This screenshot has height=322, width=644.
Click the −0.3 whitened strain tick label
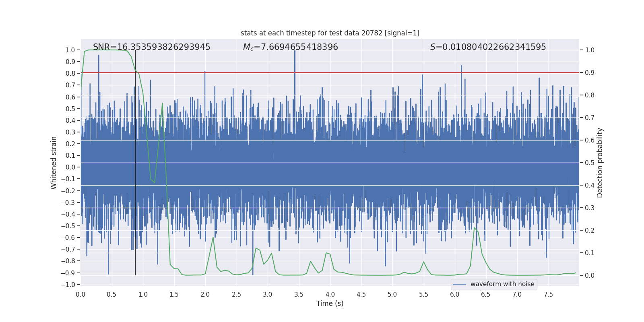(68, 202)
